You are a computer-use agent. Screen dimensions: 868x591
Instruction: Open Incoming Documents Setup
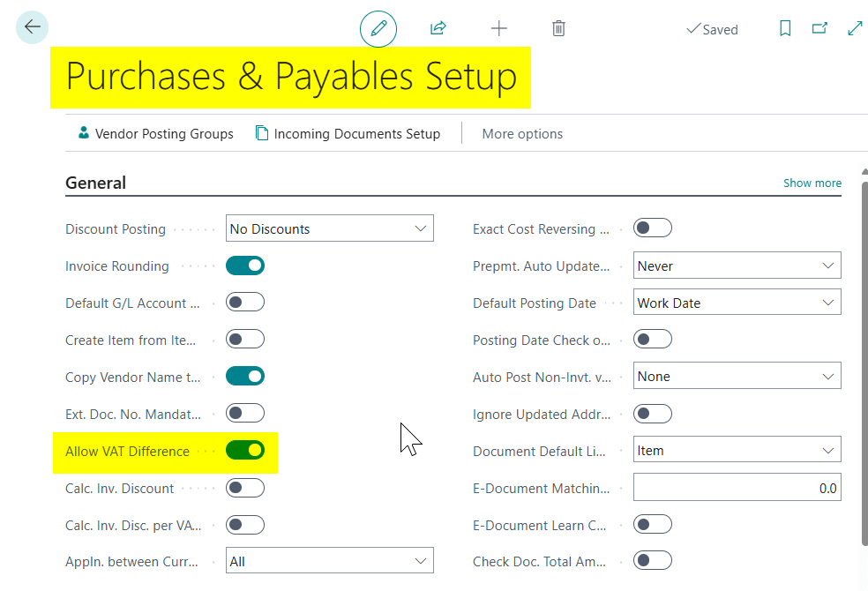[x=348, y=134]
